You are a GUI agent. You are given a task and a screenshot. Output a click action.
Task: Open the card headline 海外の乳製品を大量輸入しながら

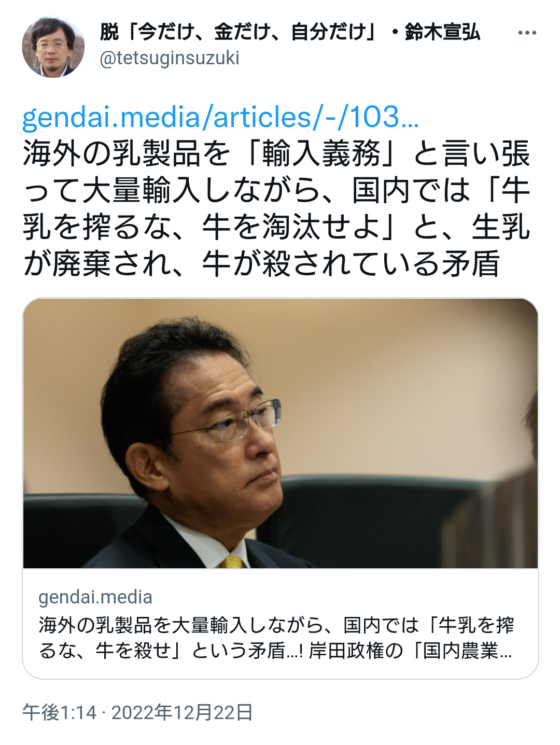click(276, 638)
